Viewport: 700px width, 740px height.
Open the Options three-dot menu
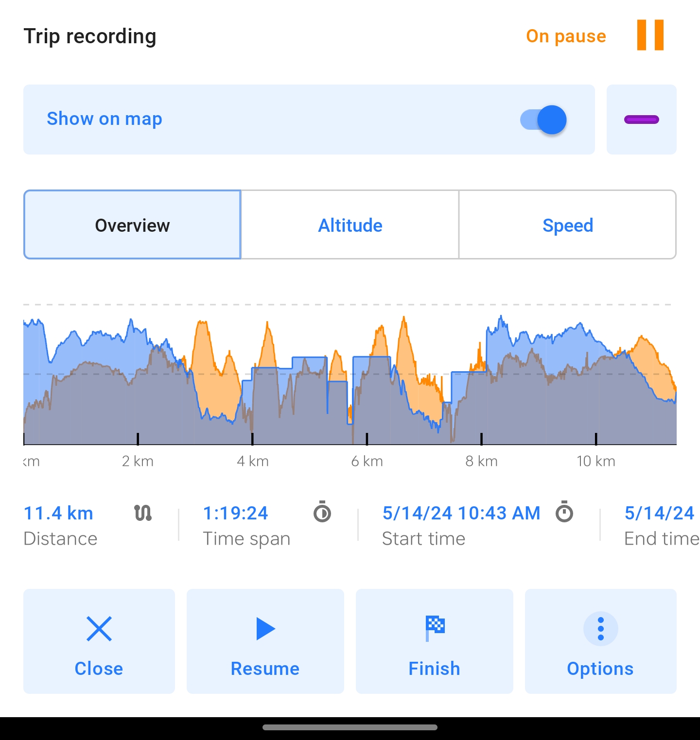(x=601, y=629)
